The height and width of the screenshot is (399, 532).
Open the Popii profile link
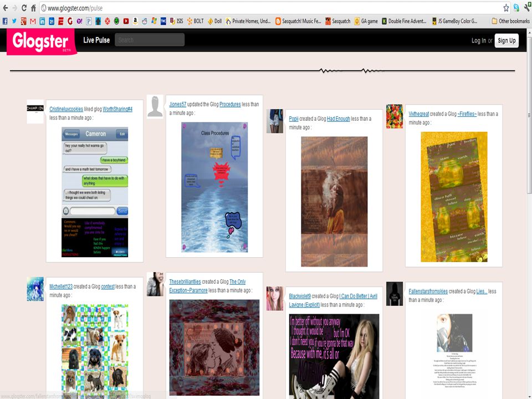click(294, 119)
